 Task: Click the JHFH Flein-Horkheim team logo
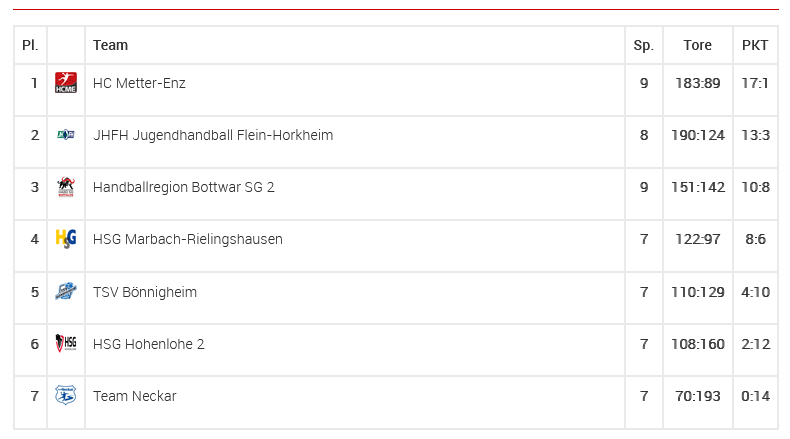(x=66, y=136)
